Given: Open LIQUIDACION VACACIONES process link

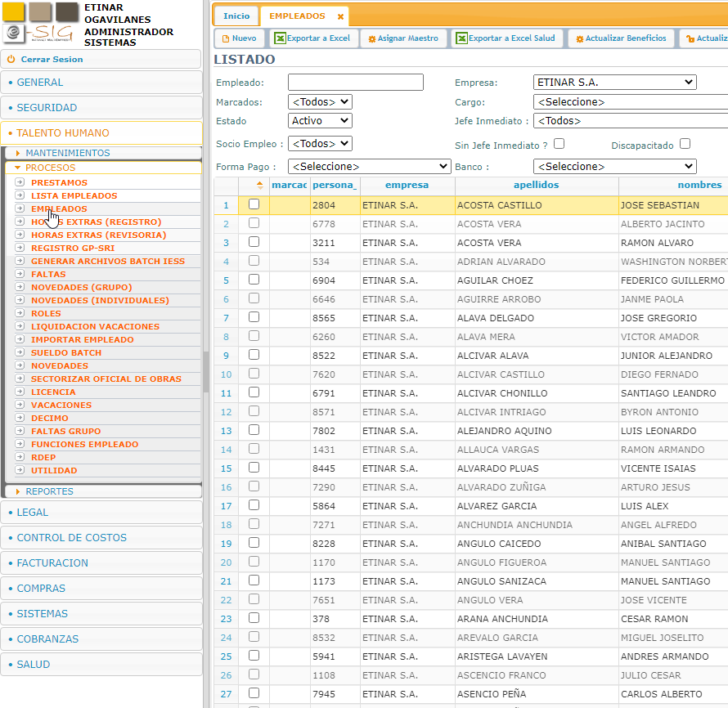Looking at the screenshot, I should [x=95, y=327].
